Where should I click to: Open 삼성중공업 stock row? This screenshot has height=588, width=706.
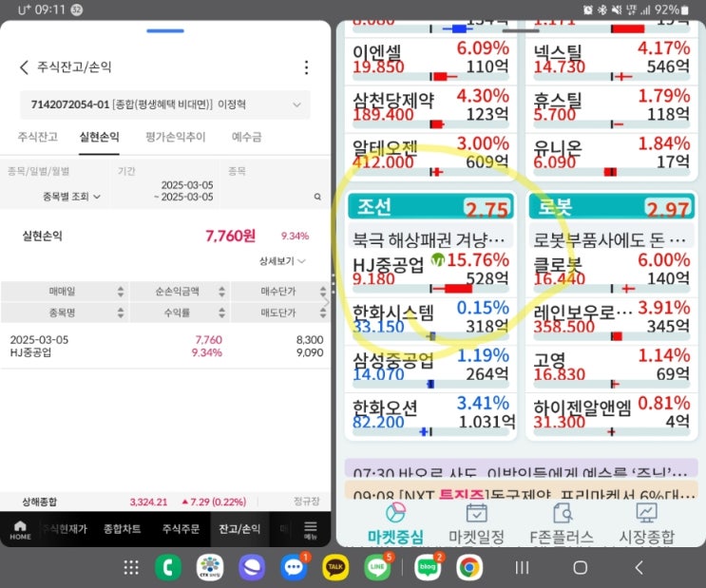coord(430,368)
